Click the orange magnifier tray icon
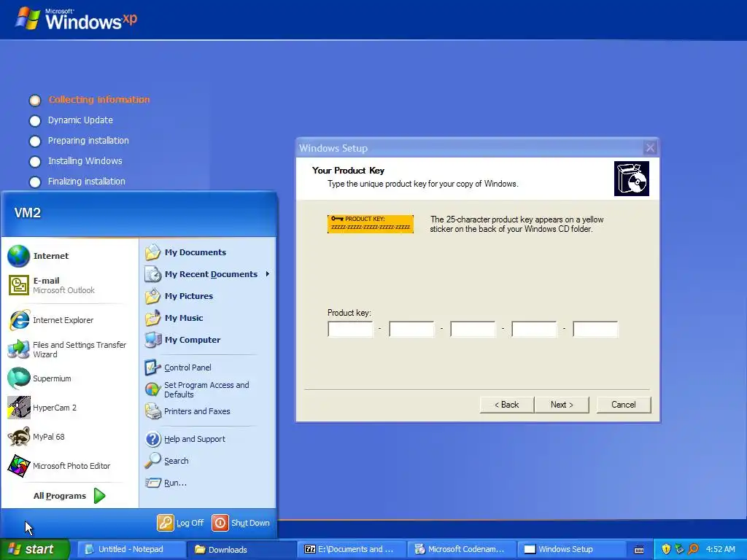Screen dimensions: 747x560 pos(694,549)
